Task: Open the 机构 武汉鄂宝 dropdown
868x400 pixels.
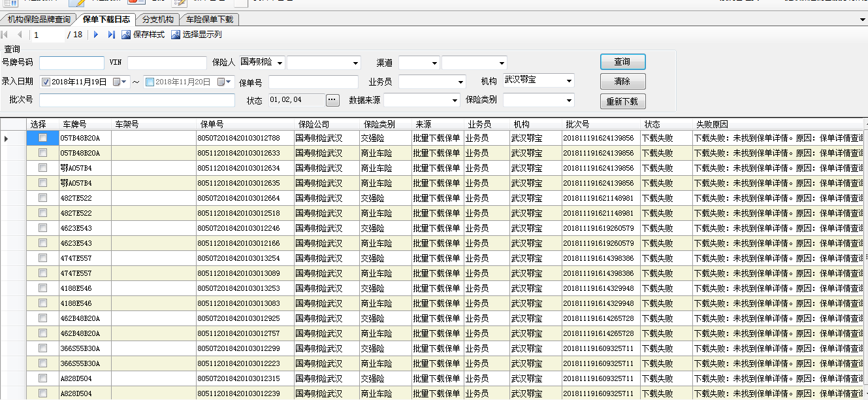Action: click(x=569, y=82)
